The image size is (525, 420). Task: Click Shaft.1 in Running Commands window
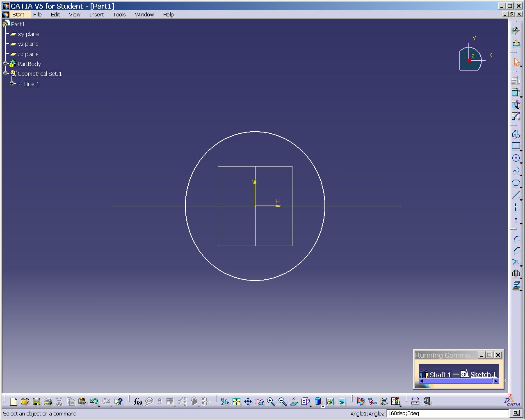tap(440, 374)
